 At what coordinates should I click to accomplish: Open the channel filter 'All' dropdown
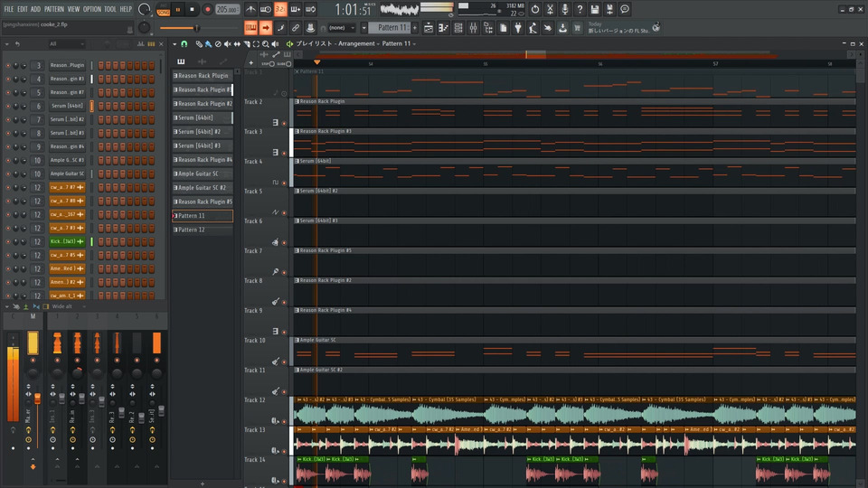click(66, 43)
